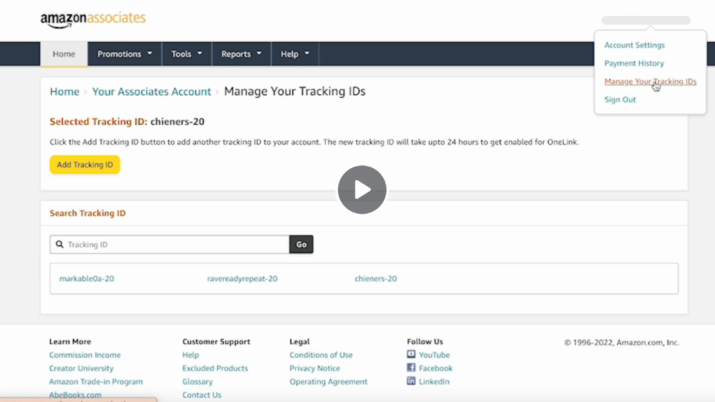Click the AbeBooks.com footer link
Viewport: 715px width, 402px height.
[x=75, y=394]
